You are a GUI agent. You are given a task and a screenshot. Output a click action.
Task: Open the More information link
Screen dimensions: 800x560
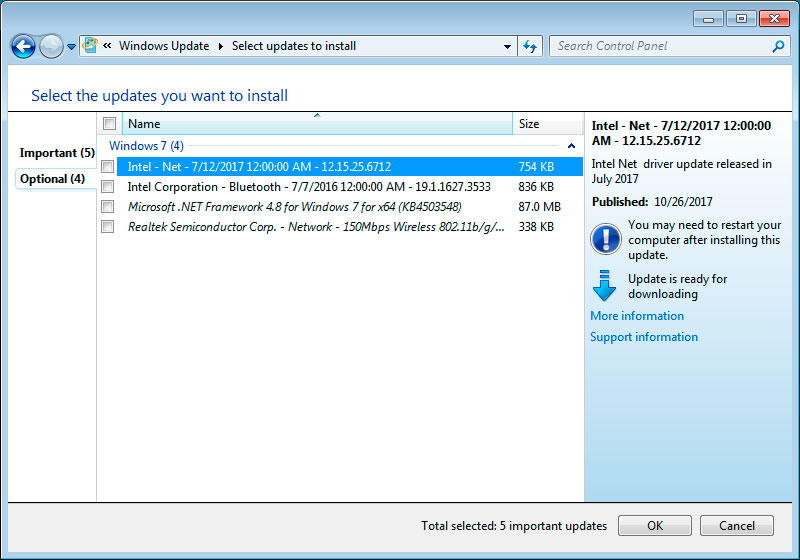[637, 316]
